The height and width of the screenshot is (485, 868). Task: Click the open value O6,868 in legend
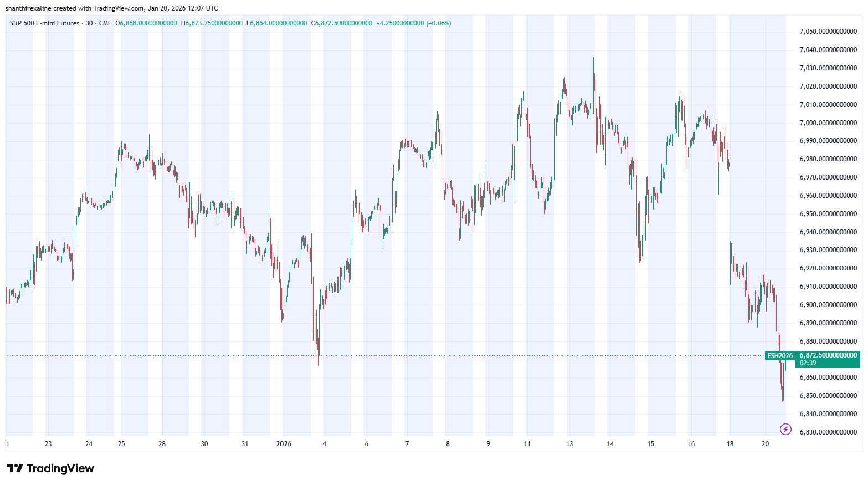click(x=146, y=23)
